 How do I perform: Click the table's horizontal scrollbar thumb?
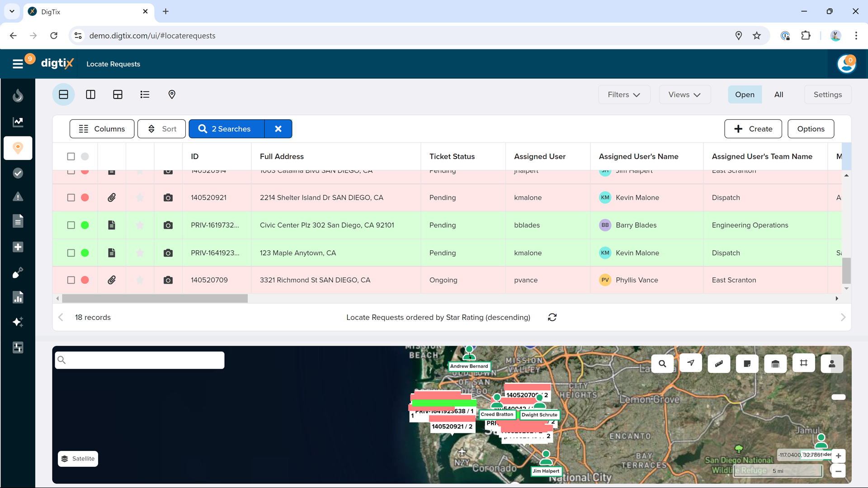[155, 299]
